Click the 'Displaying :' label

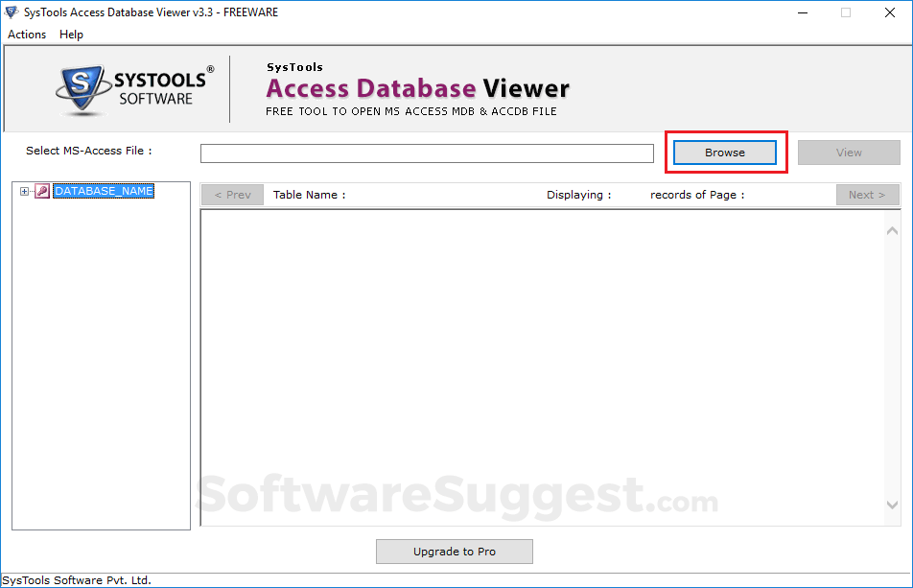point(579,195)
